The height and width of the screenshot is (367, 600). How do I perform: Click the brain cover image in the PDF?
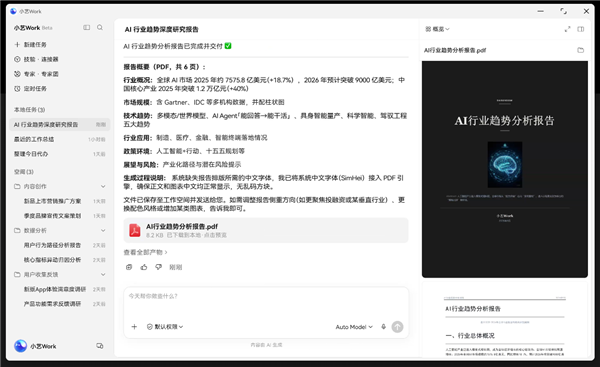(505, 165)
